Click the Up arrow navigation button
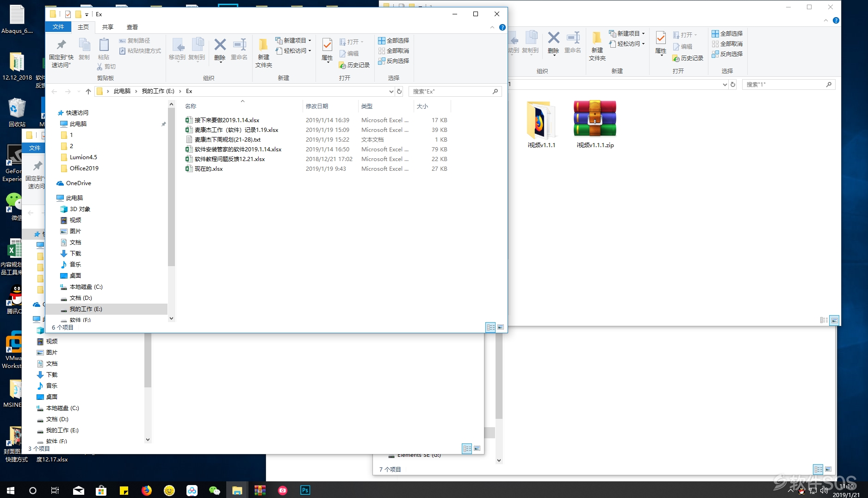This screenshot has height=498, width=868. (x=88, y=92)
